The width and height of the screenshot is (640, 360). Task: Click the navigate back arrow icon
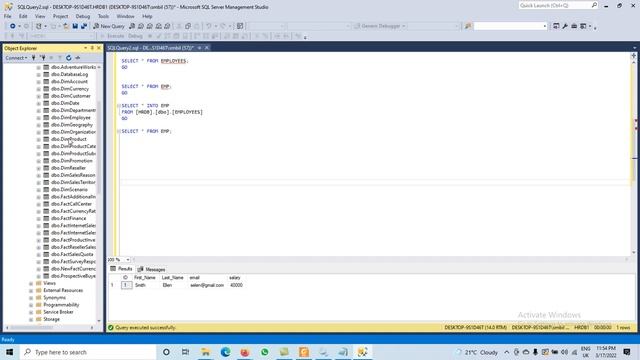tap(13, 26)
